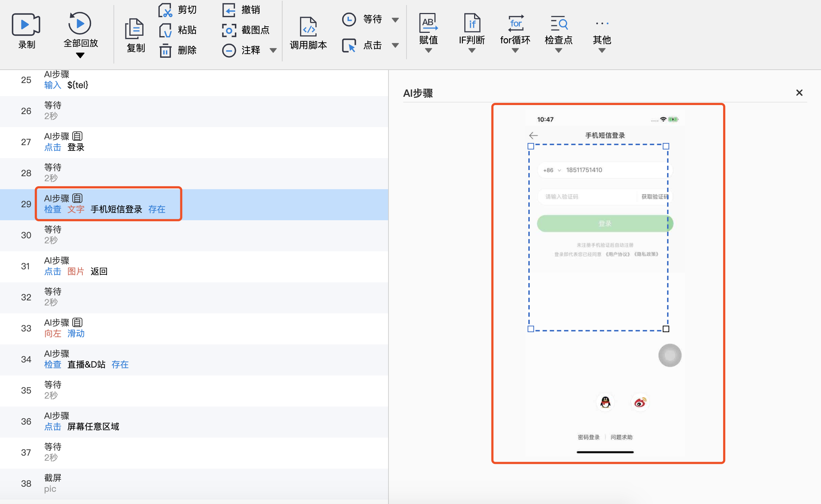The width and height of the screenshot is (821, 504).
Task: Expand the 点击 click-action dropdown arrow
Action: 395,45
